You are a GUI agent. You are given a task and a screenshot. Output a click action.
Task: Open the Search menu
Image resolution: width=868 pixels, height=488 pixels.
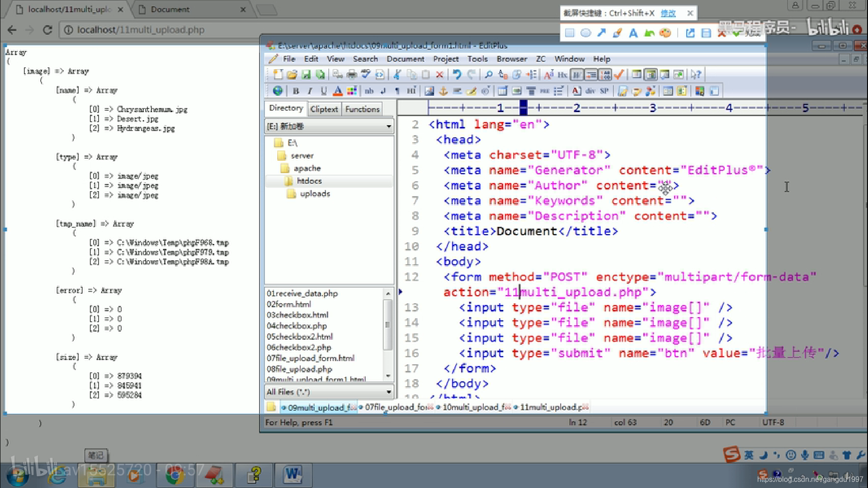coord(365,59)
